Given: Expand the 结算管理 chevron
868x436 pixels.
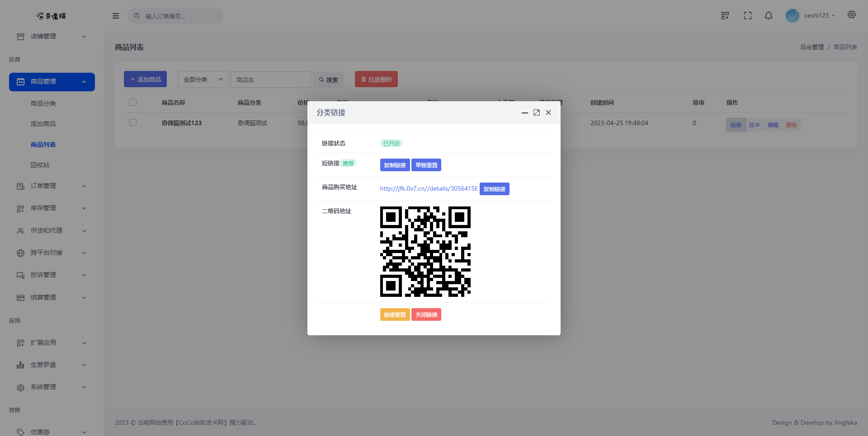Looking at the screenshot, I should (x=84, y=298).
